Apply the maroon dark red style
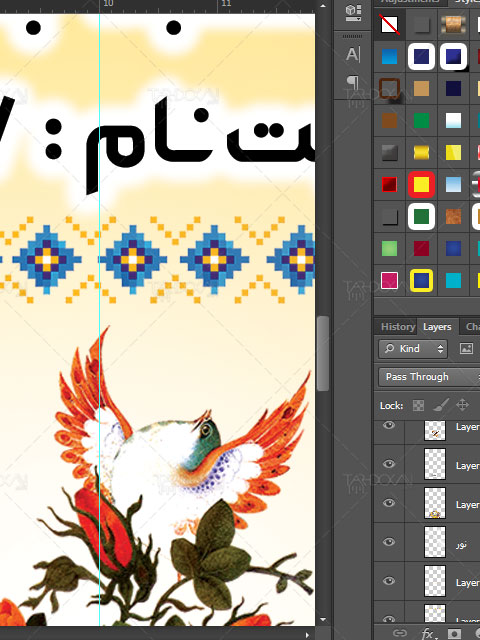Image resolution: width=480 pixels, height=640 pixels. pos(421,248)
